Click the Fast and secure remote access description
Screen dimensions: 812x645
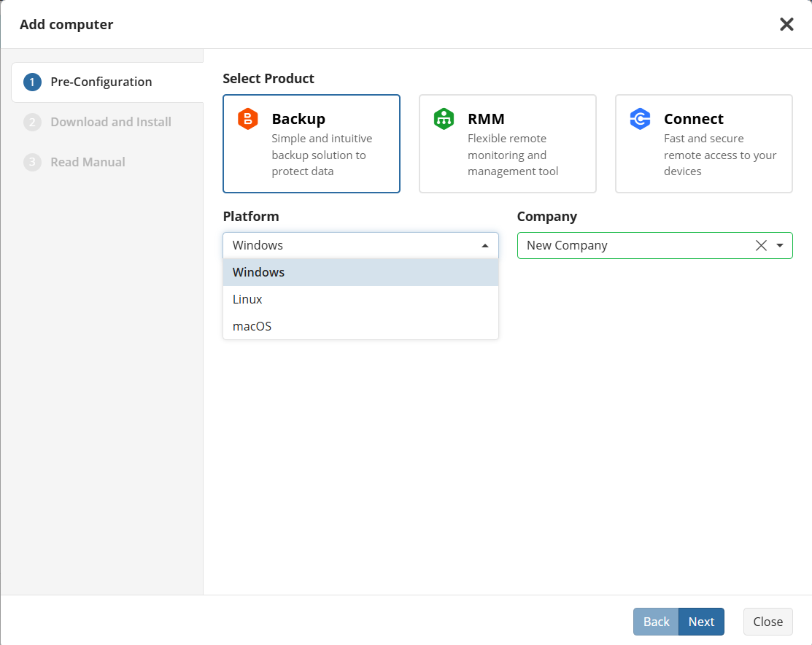tap(720, 155)
